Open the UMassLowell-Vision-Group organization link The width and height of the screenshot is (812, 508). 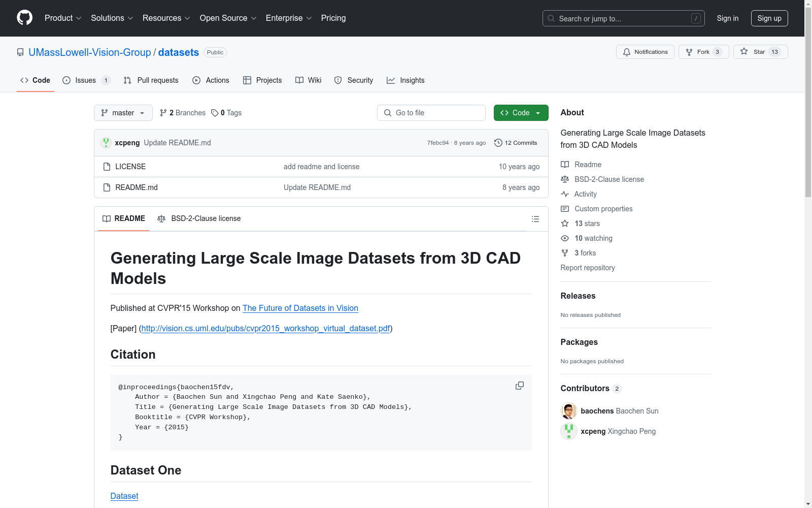90,52
